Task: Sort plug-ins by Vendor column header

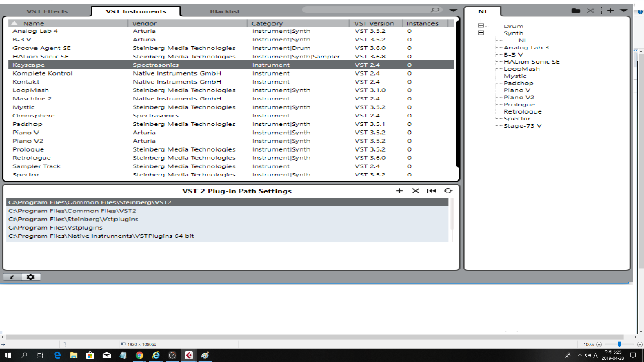Action: [x=187, y=23]
